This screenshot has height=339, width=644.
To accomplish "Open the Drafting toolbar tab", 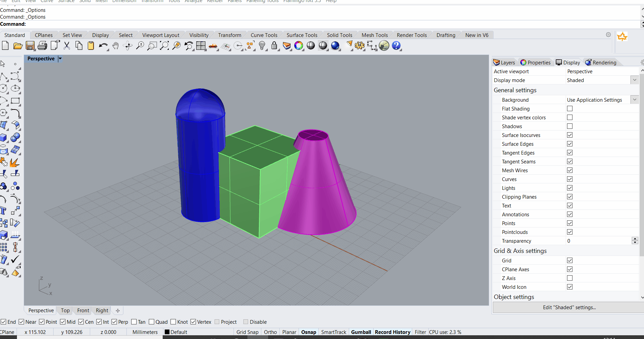I will [x=446, y=35].
